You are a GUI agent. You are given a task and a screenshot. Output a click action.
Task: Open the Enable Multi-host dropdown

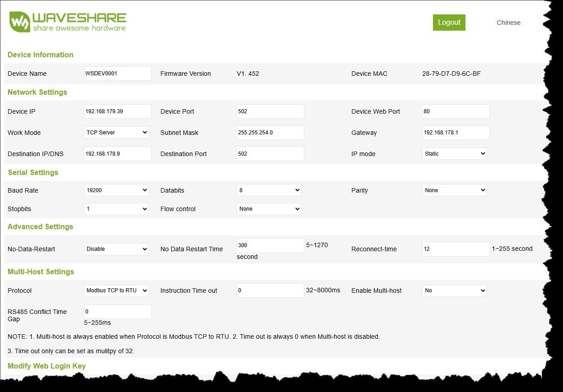(x=454, y=291)
